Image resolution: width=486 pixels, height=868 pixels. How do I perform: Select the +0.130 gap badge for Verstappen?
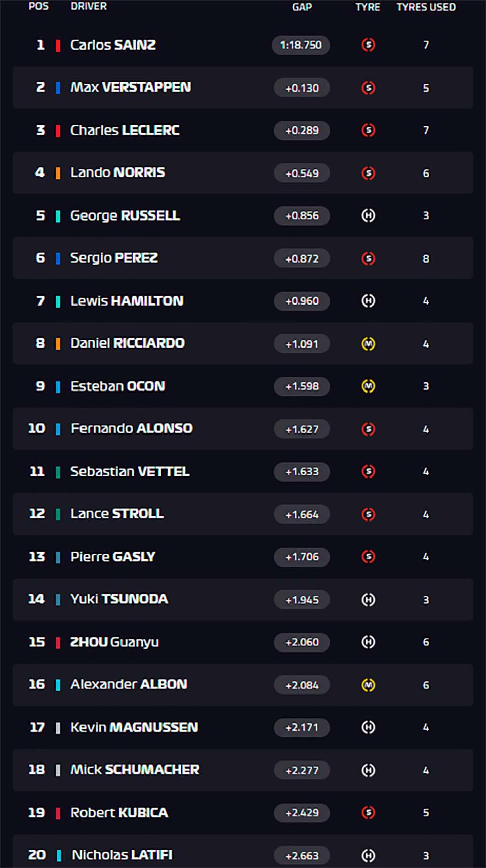coord(302,88)
